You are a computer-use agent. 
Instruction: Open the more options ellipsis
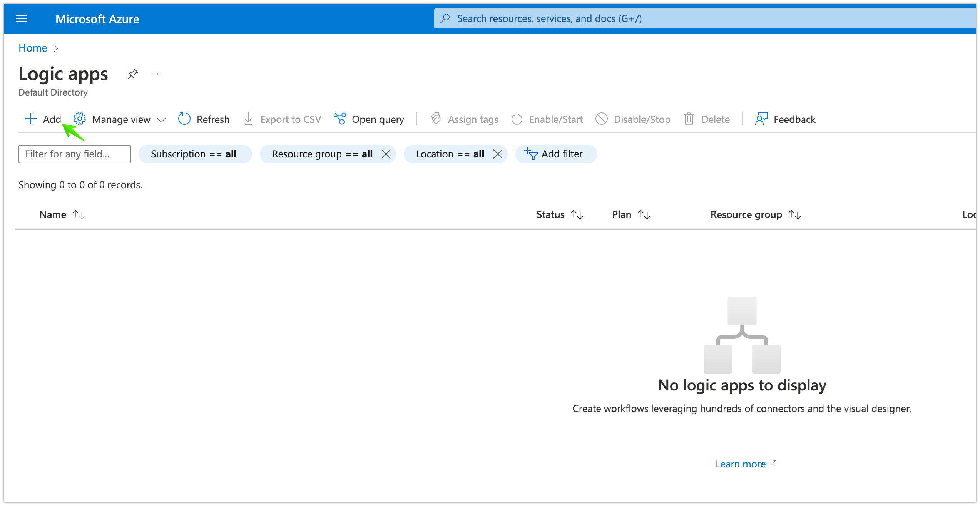157,74
